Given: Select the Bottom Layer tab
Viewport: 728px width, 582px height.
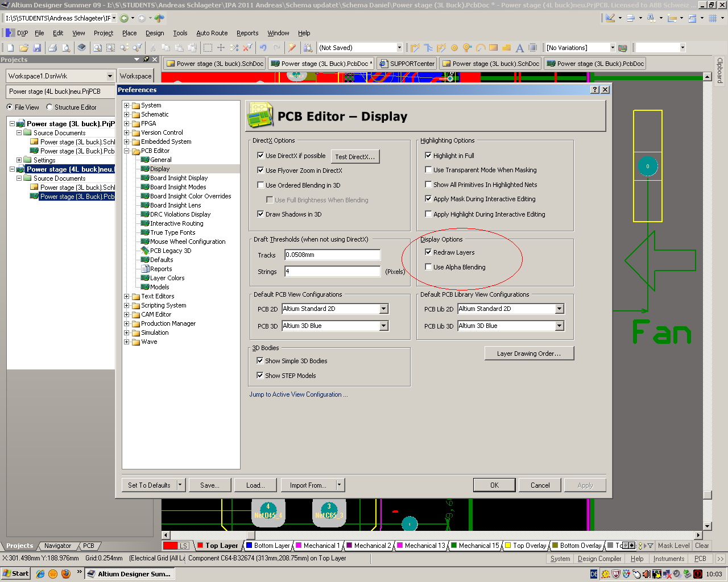Looking at the screenshot, I should point(268,546).
